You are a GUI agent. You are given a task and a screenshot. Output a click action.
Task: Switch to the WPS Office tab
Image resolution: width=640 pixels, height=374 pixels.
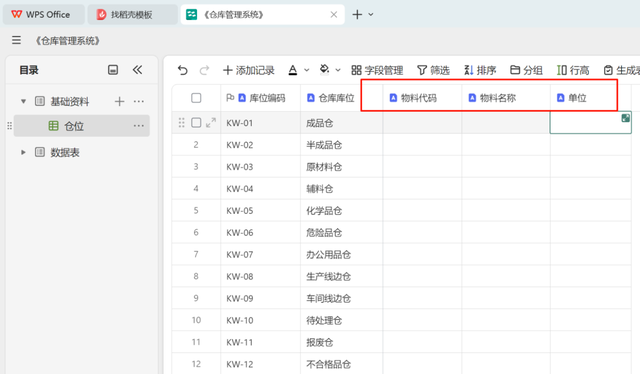[x=44, y=15]
